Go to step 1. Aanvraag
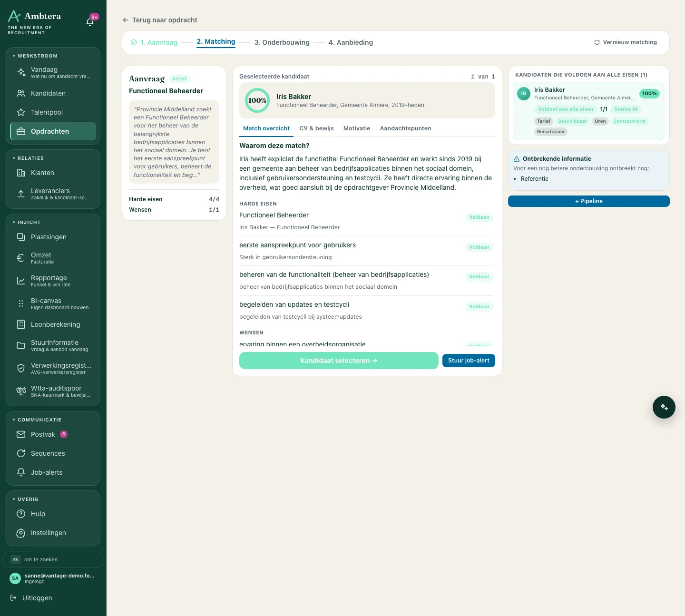 [x=154, y=42]
